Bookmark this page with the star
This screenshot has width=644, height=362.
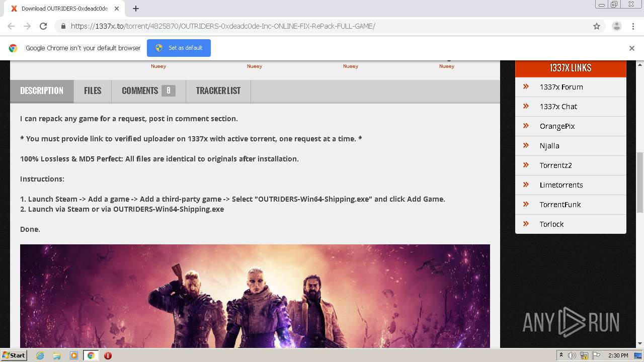point(597,26)
